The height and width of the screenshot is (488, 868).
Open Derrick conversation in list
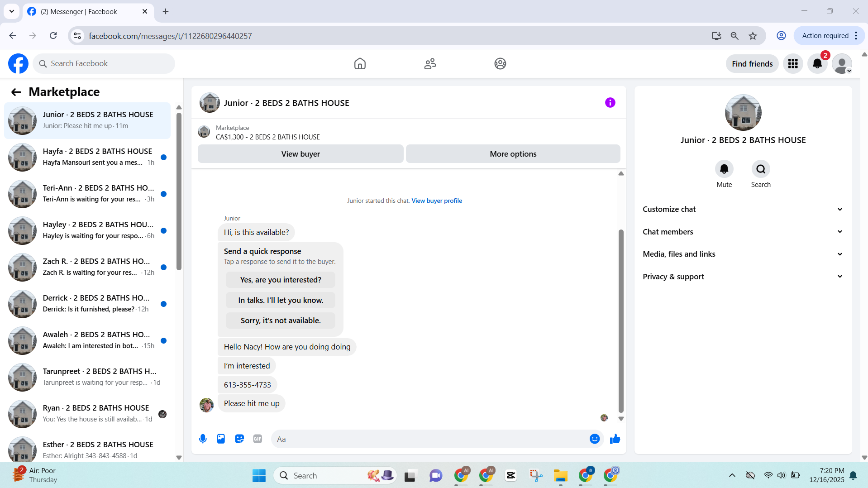[x=87, y=304]
